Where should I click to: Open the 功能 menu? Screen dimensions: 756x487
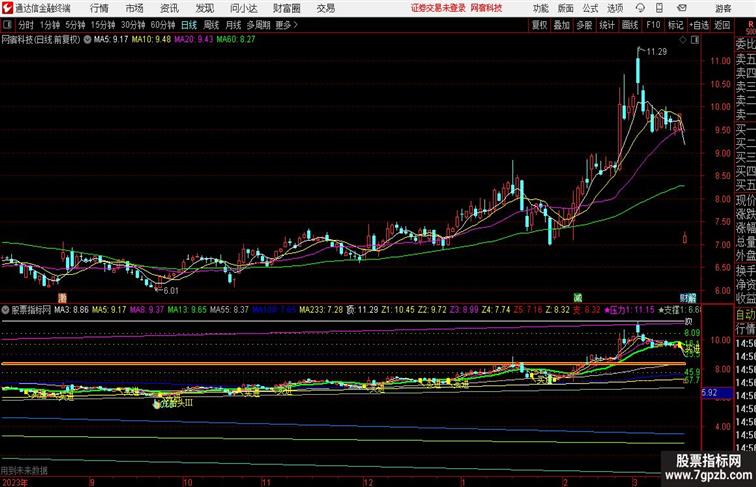540,8
